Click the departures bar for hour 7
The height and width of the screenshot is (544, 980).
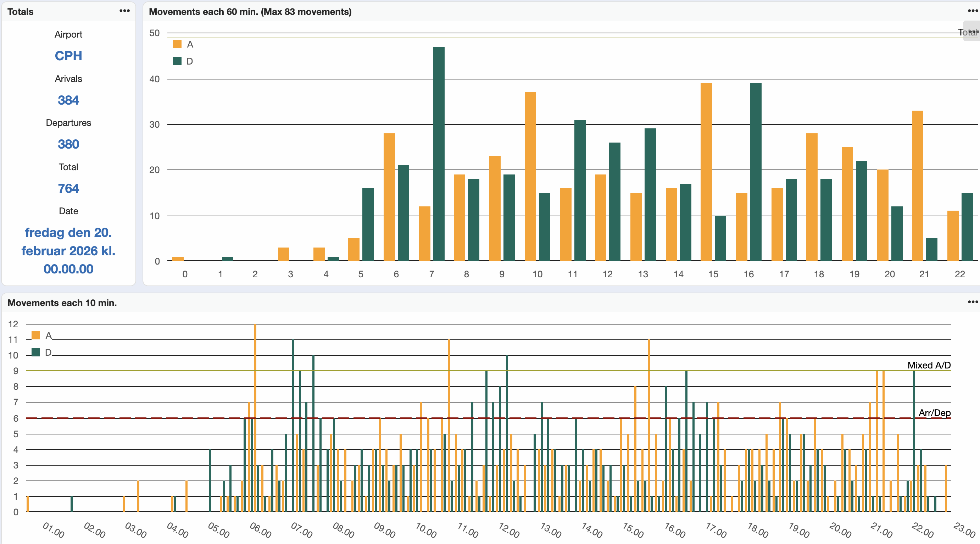(439, 154)
